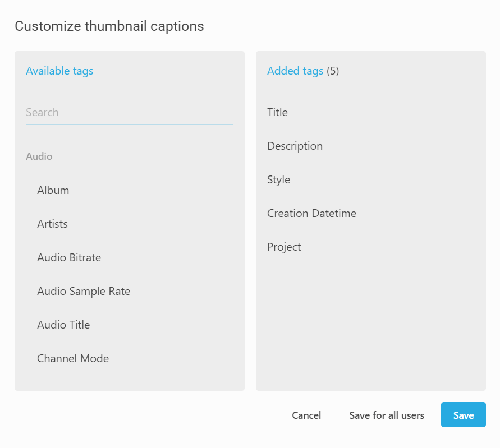The height and width of the screenshot is (448, 500).
Task: Choose the Audio Bitrate tag
Action: point(69,257)
